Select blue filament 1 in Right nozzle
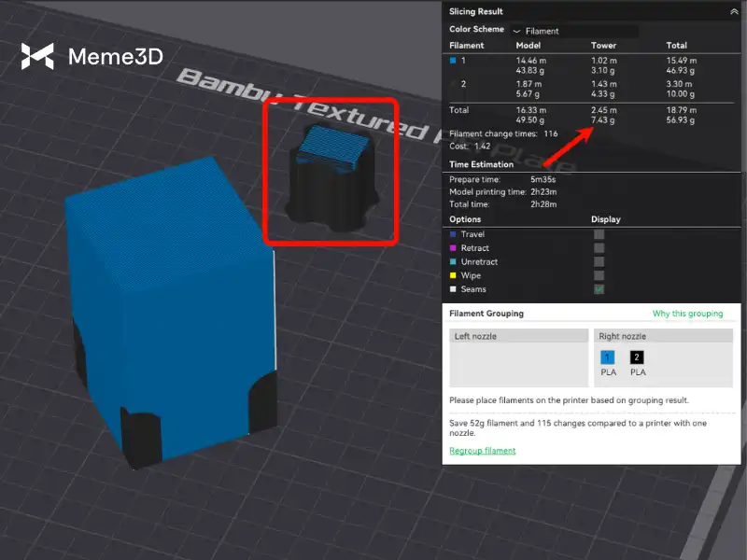This screenshot has height=560, width=747. click(x=608, y=357)
